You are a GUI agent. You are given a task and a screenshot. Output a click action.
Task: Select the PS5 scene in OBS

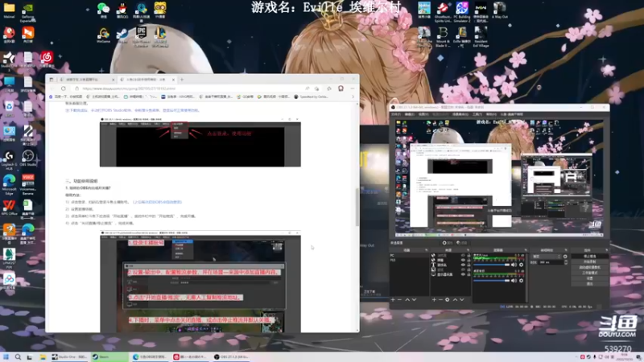(409, 260)
